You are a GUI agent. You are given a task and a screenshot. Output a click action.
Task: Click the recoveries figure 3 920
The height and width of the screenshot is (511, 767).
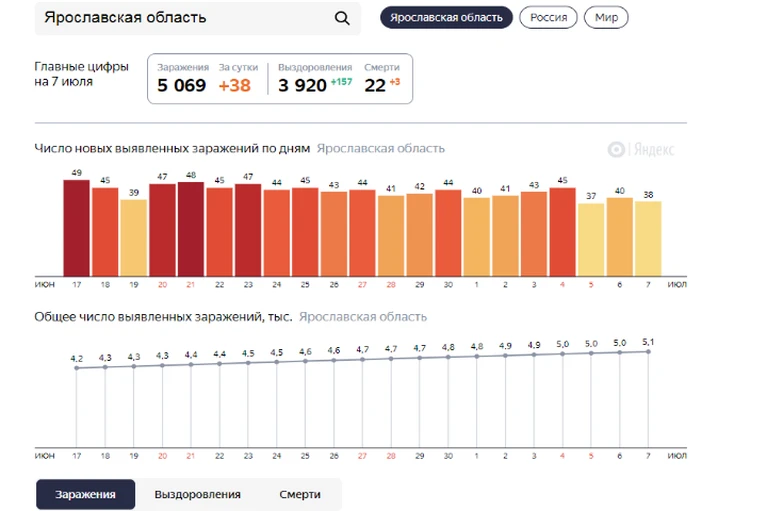point(302,86)
